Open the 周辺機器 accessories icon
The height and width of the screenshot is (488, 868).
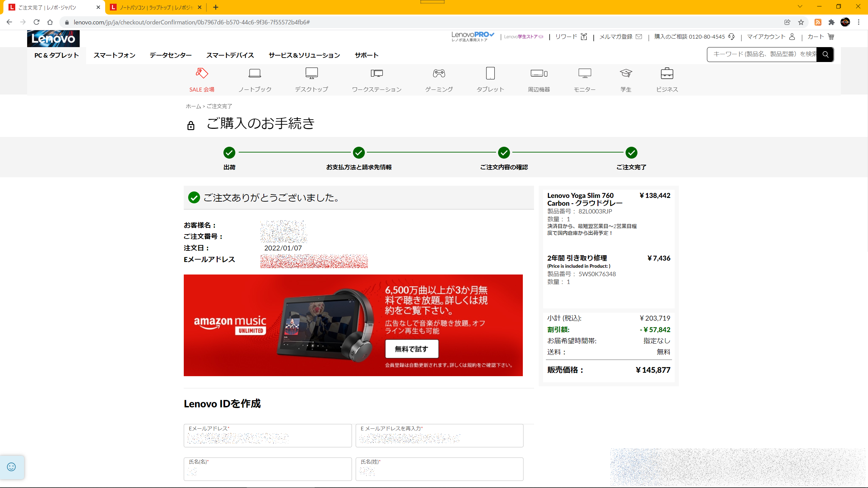click(x=539, y=73)
